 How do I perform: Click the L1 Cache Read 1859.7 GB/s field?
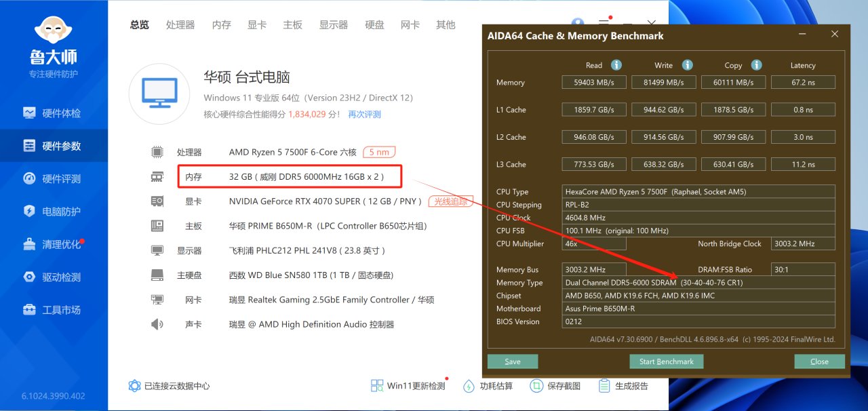pos(594,109)
